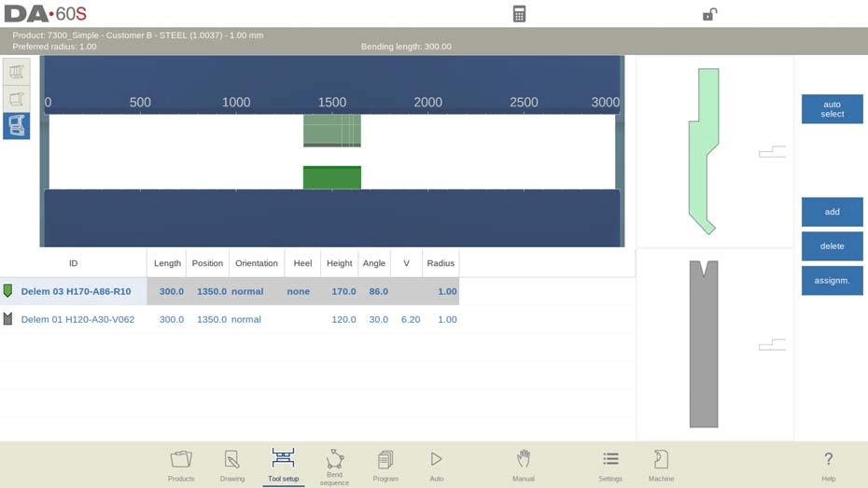The height and width of the screenshot is (488, 868).
Task: Click the assignm. button
Action: 832,281
